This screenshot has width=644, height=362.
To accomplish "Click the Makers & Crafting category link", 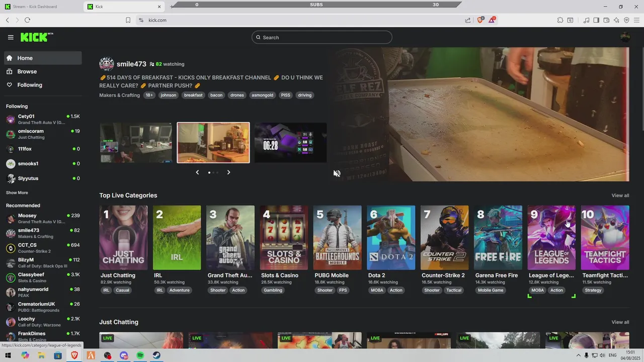I will [119, 95].
